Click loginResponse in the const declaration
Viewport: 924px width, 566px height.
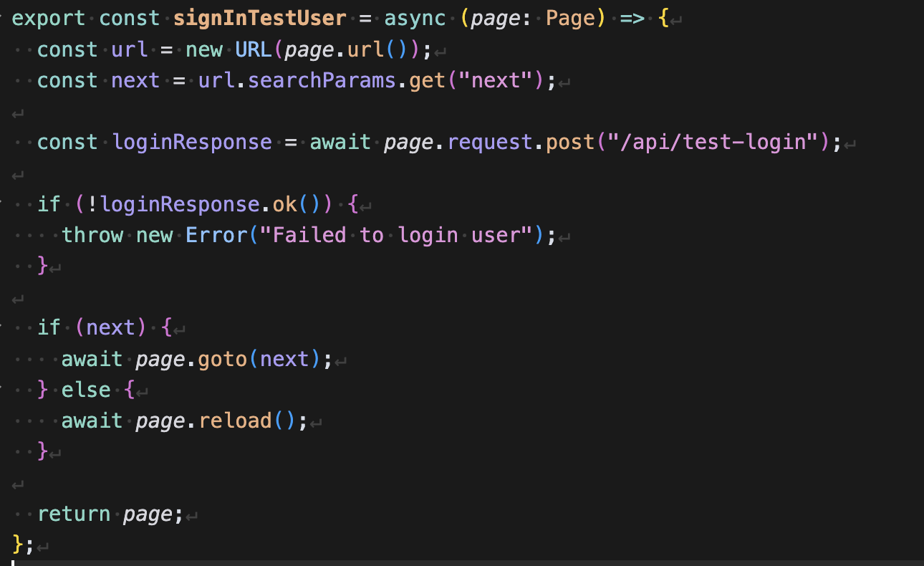(192, 142)
